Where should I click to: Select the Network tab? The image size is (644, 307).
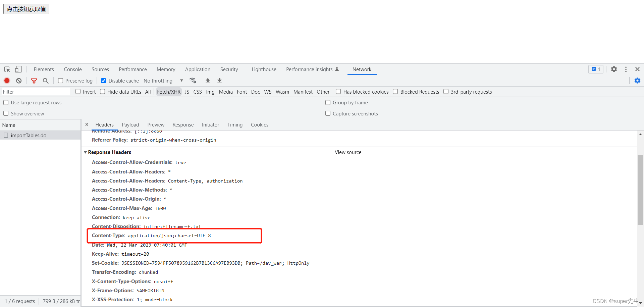coord(362,69)
